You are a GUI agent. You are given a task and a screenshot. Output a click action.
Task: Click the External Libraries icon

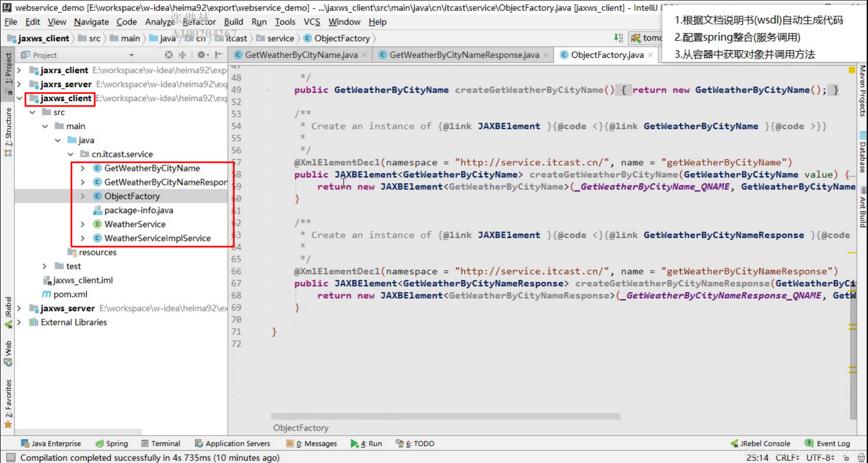pos(34,322)
